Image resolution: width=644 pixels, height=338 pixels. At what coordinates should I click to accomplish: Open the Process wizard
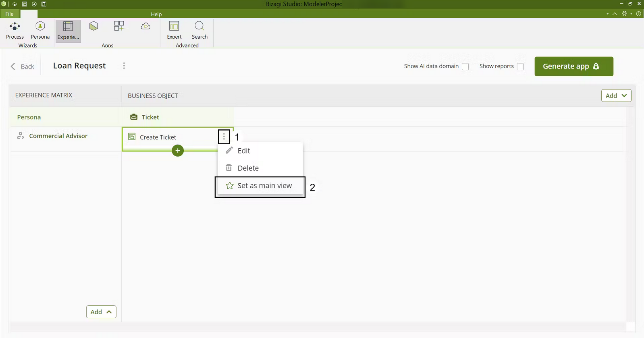(x=15, y=31)
